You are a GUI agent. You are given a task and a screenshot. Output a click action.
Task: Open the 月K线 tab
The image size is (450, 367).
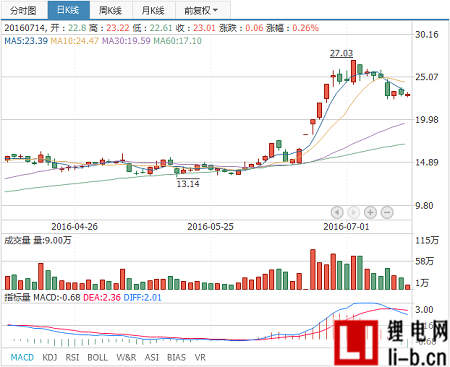pos(154,10)
